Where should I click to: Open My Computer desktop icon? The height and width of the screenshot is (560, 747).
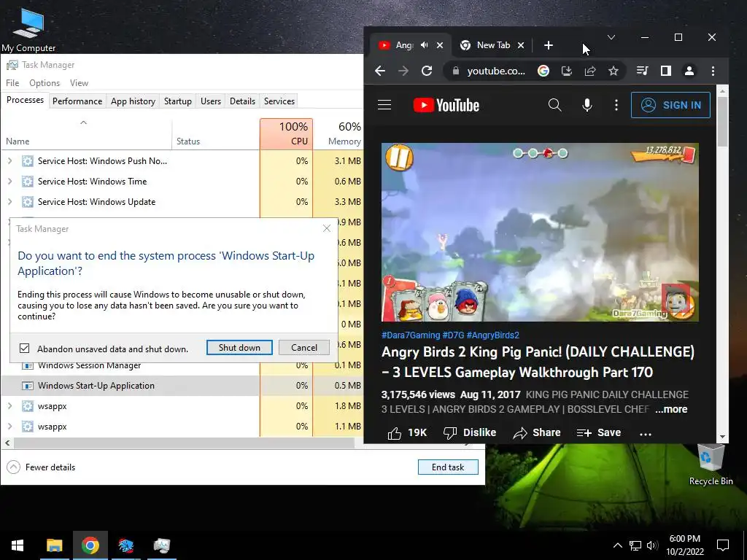click(x=28, y=29)
